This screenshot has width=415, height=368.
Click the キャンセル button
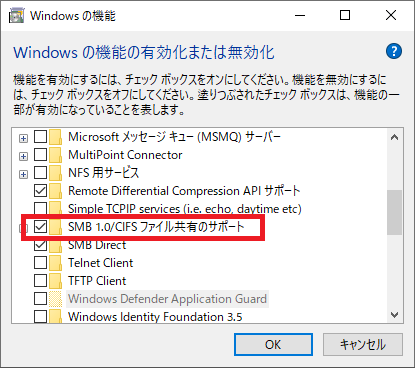tap(363, 344)
